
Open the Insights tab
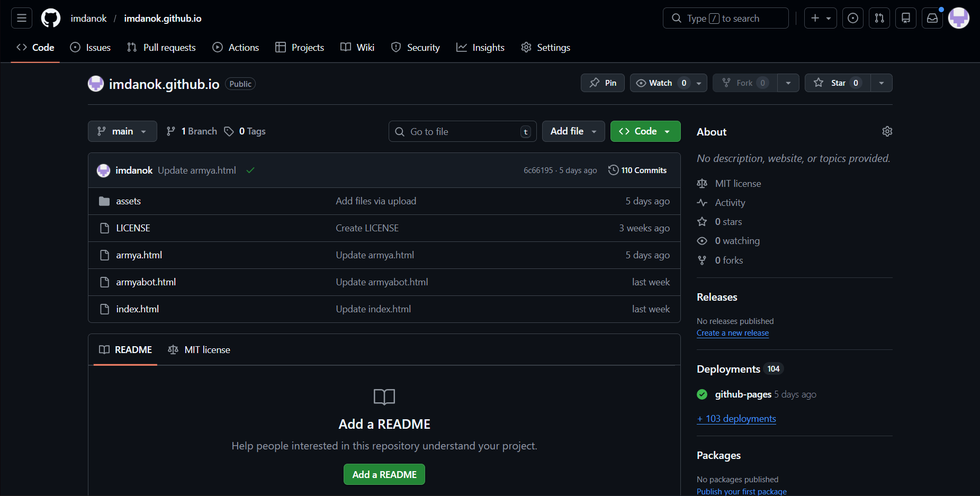click(481, 48)
